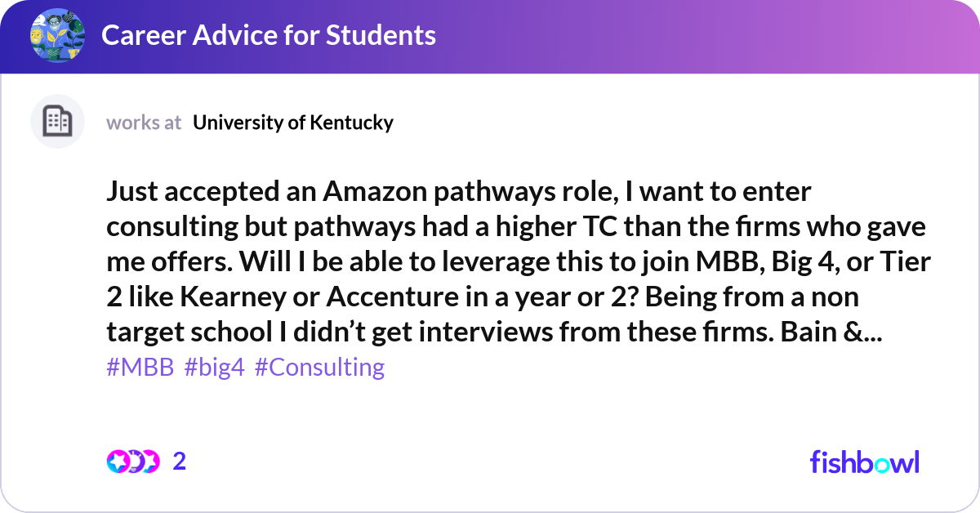Click the leftmost star reaction icon
Screen dimensions: 980x513
[117, 462]
